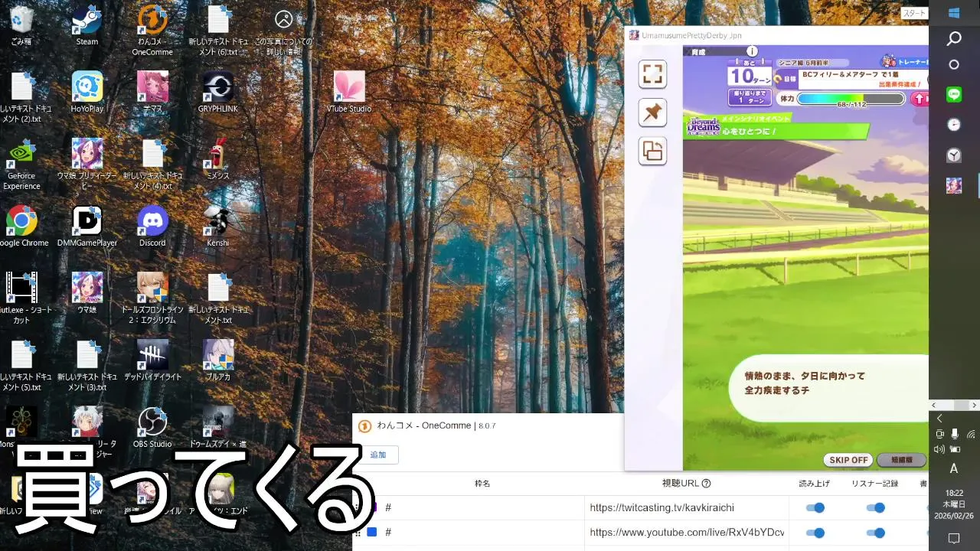Screen dimensions: 980x551
Task: Open the Recycle Bin desktop icon
Action: click(21, 26)
